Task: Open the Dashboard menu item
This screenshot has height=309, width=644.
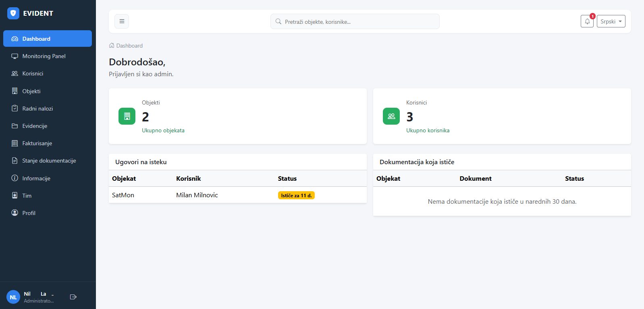Action: (x=48, y=39)
